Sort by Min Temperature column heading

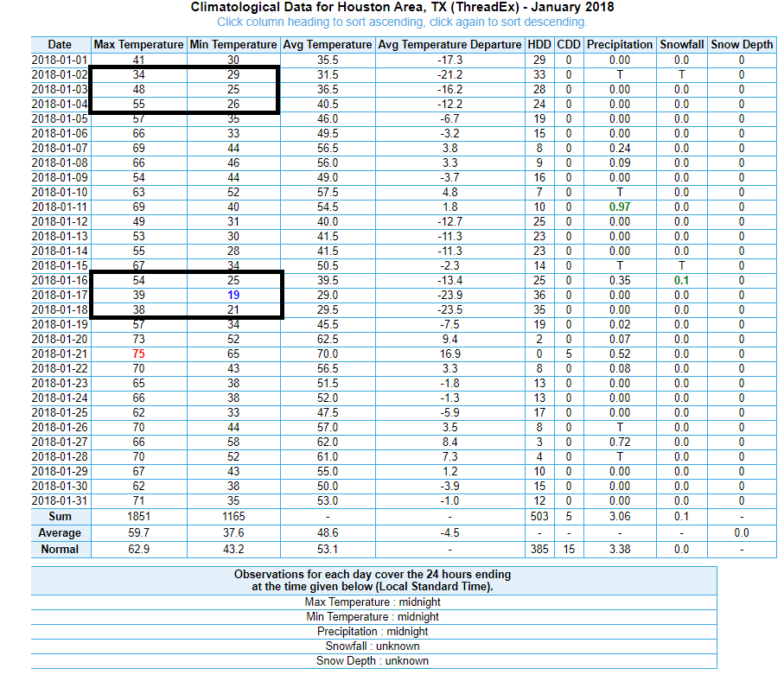[x=233, y=44]
